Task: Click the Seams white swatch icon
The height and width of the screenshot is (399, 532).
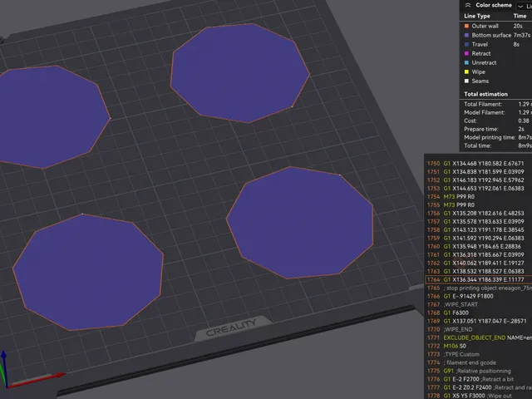Action: (x=466, y=81)
